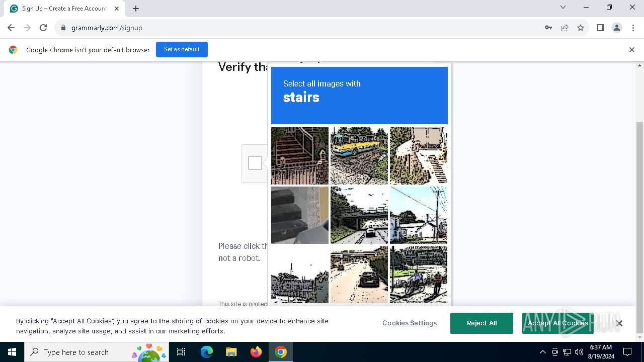Select the Sign Up – Create a Free Account tab
644x362 pixels.
pyautogui.click(x=64, y=9)
